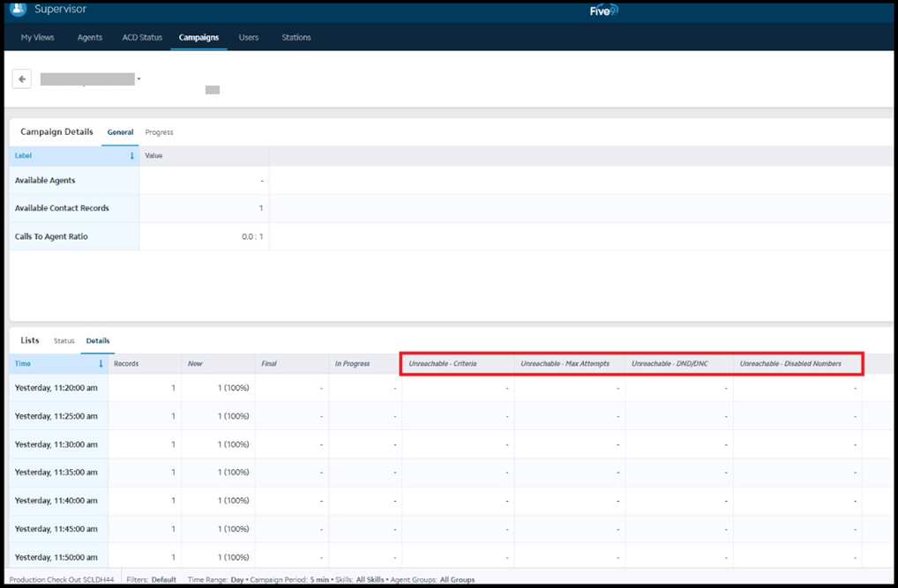Click the back arrow navigation icon
This screenshot has height=588, width=898.
(21, 78)
